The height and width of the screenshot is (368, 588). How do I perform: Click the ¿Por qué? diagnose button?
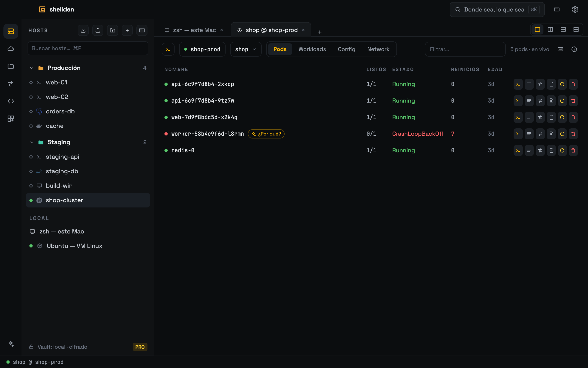click(266, 134)
